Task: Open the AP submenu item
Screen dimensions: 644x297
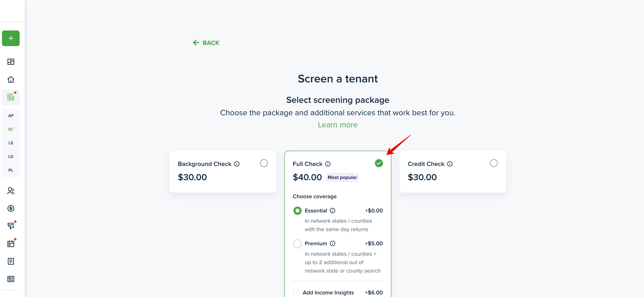Action: pyautogui.click(x=11, y=116)
